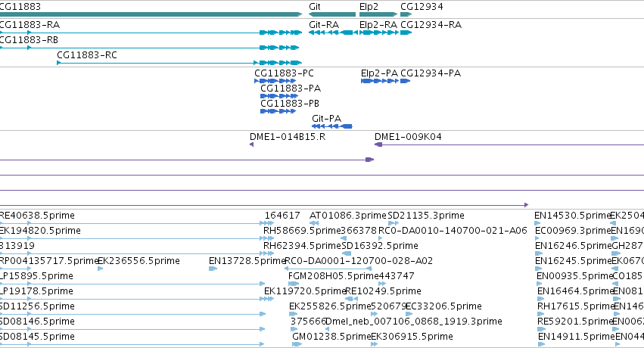Click the EK119720.5prime EST label
The image size is (644, 348).
point(305,291)
